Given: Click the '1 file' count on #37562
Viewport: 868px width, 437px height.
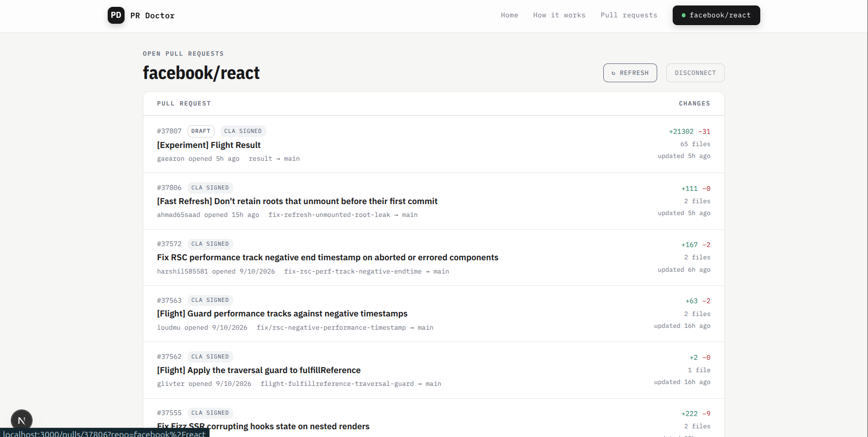Looking at the screenshot, I should tap(699, 370).
